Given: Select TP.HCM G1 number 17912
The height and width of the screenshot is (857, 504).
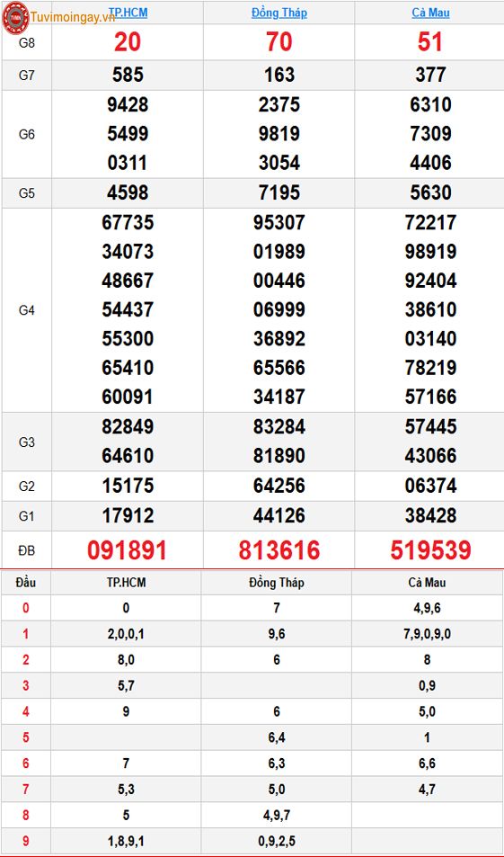Looking at the screenshot, I should [x=128, y=515].
